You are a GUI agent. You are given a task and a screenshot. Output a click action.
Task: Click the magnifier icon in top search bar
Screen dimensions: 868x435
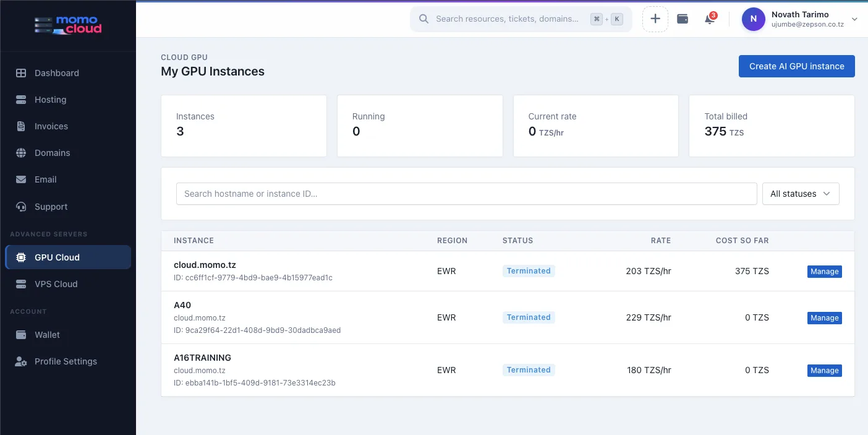(423, 19)
